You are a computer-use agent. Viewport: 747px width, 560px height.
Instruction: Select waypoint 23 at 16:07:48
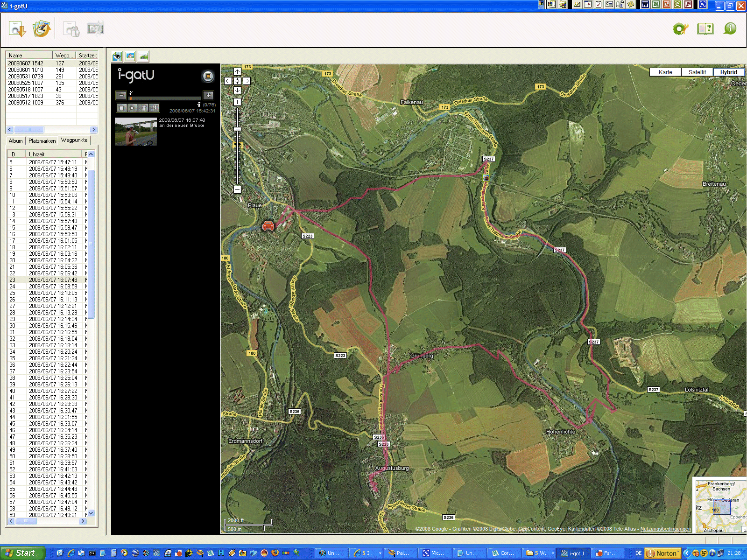[x=47, y=280]
